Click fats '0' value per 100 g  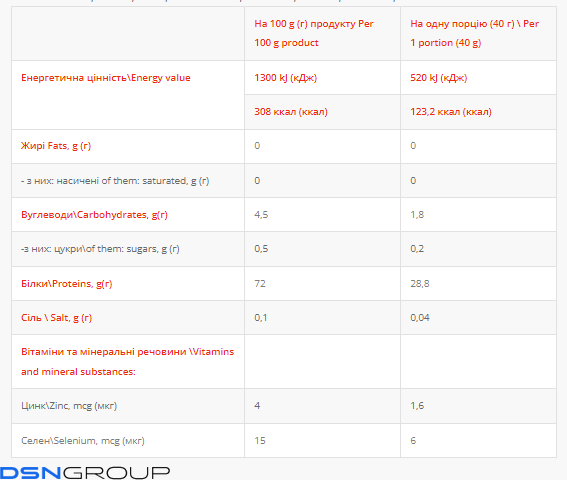tap(257, 146)
